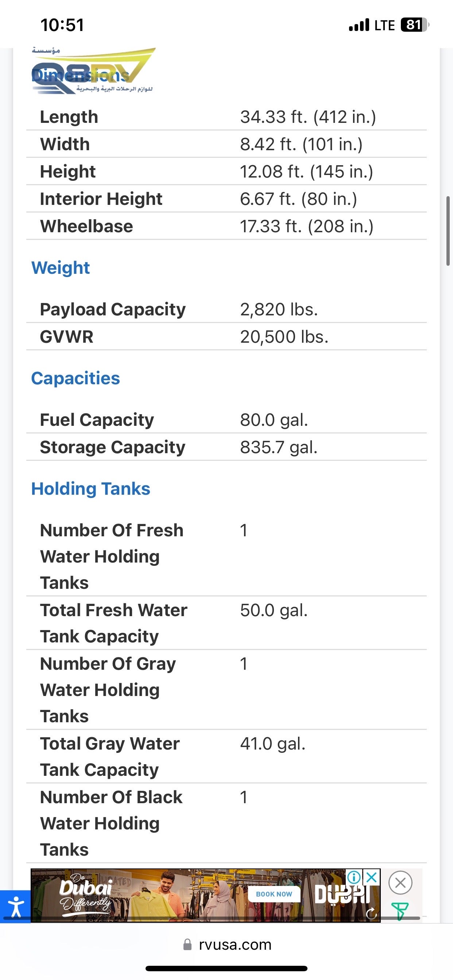Close the Dubai ad with blue X
This screenshot has width=453, height=980.
[x=372, y=877]
